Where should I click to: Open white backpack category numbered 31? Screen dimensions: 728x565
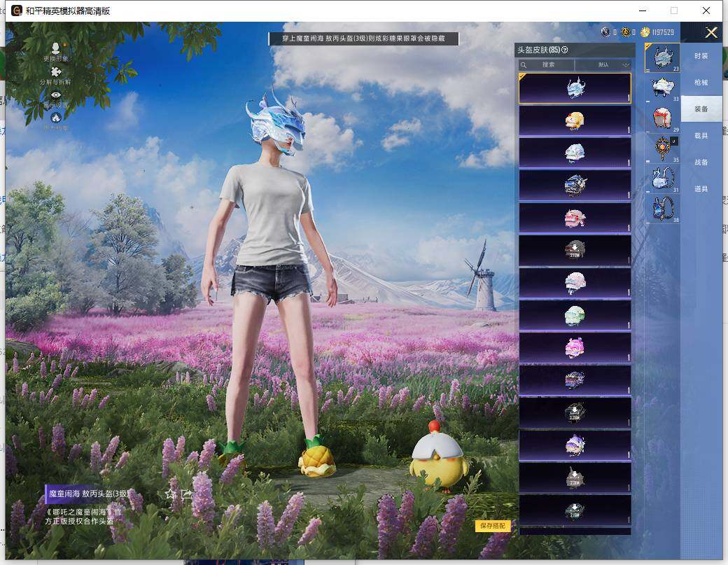pos(662,179)
